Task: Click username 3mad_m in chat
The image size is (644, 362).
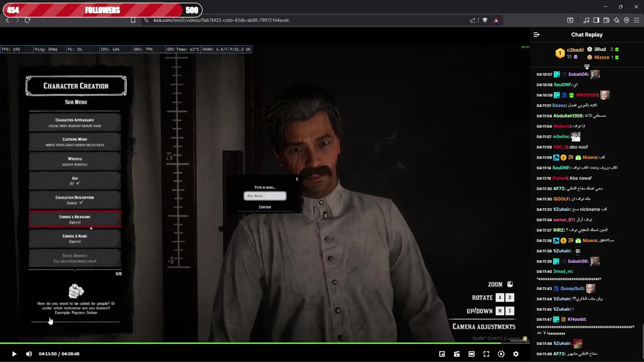Action: [x=563, y=271]
